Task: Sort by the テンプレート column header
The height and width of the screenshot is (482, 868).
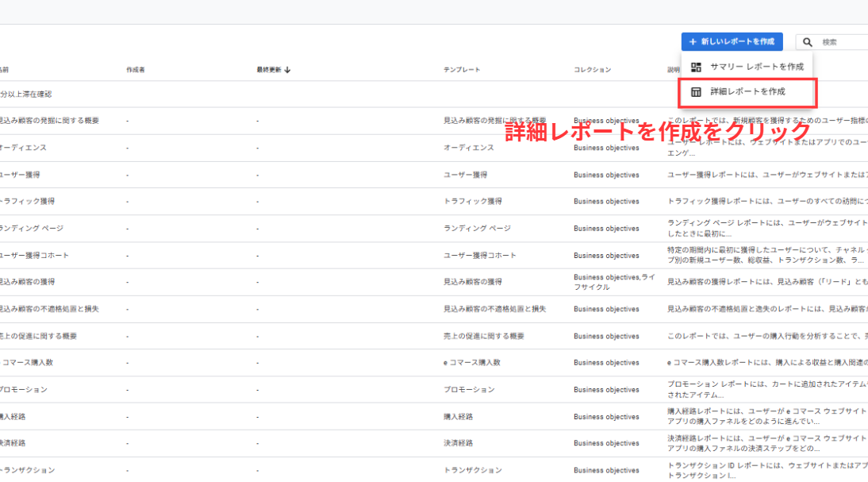Action: click(462, 70)
